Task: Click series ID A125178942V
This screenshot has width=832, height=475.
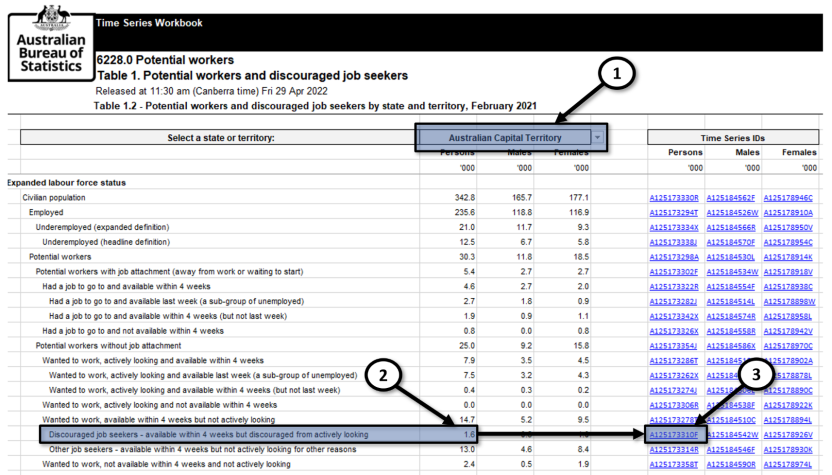Action: [x=788, y=332]
